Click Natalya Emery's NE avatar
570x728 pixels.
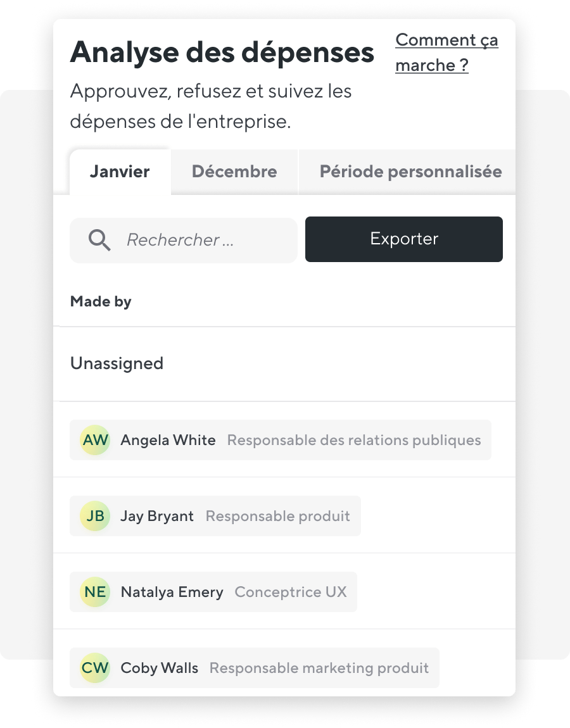coord(95,592)
